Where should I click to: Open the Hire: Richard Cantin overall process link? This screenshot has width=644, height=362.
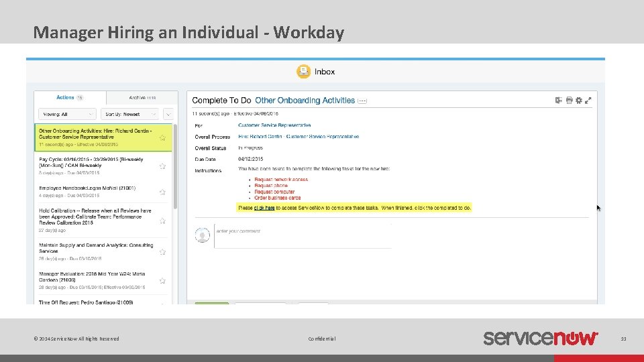(x=299, y=137)
